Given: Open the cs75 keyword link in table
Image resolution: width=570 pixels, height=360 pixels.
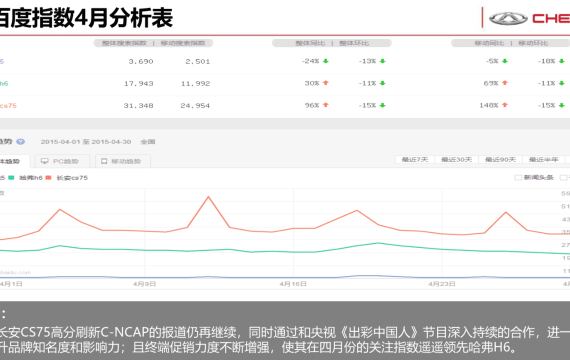Looking at the screenshot, I should 8,105.
